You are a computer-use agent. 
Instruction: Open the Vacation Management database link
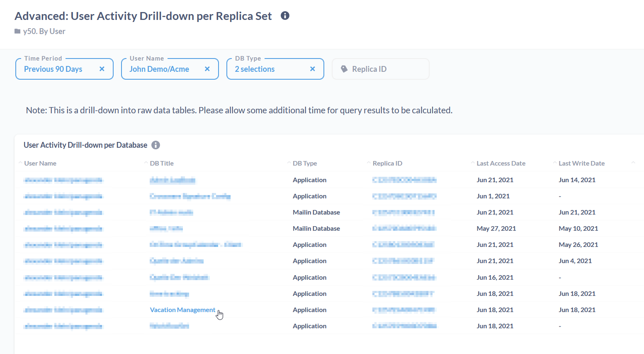(182, 310)
